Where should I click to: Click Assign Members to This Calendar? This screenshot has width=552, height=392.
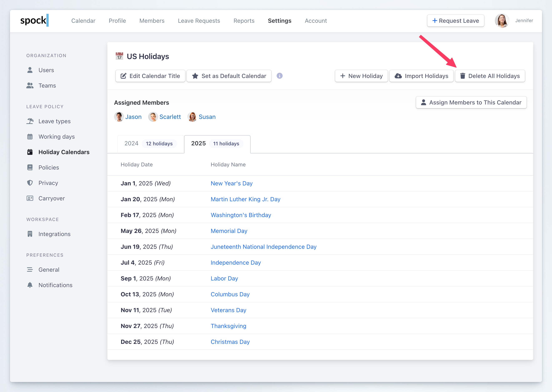(471, 103)
